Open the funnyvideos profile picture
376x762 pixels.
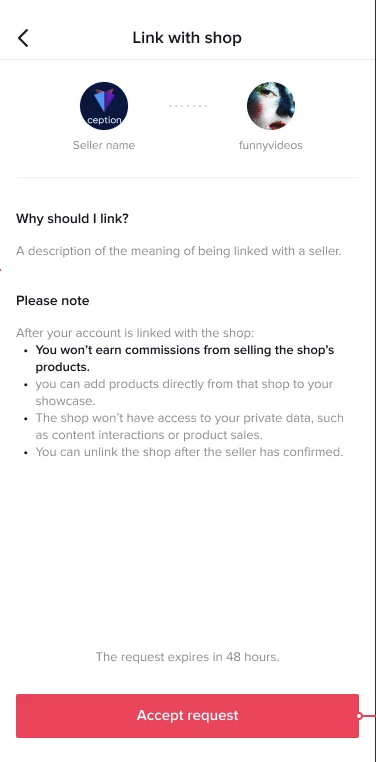[x=271, y=106]
